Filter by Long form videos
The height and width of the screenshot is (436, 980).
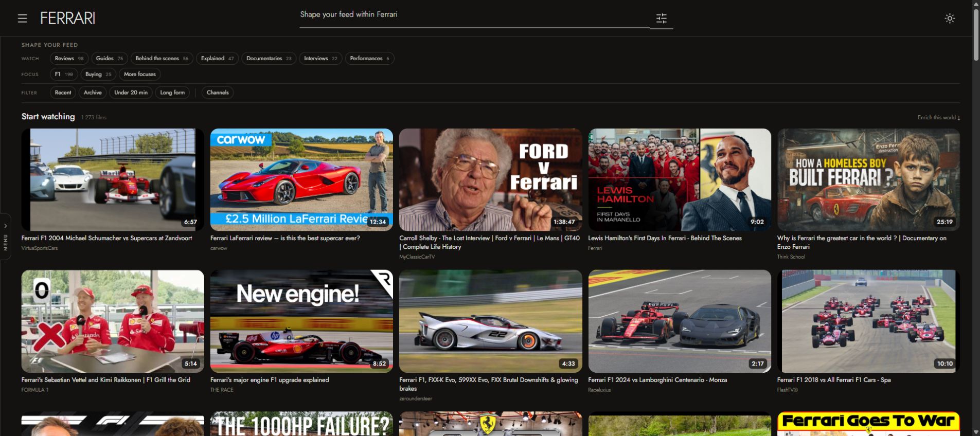click(x=172, y=93)
